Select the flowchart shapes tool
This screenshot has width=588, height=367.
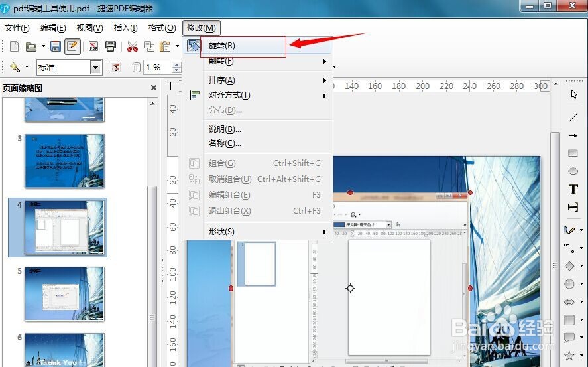(569, 320)
